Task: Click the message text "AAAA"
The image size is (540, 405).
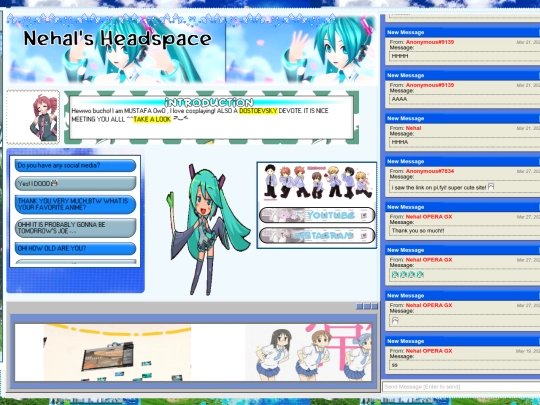Action: click(x=399, y=99)
